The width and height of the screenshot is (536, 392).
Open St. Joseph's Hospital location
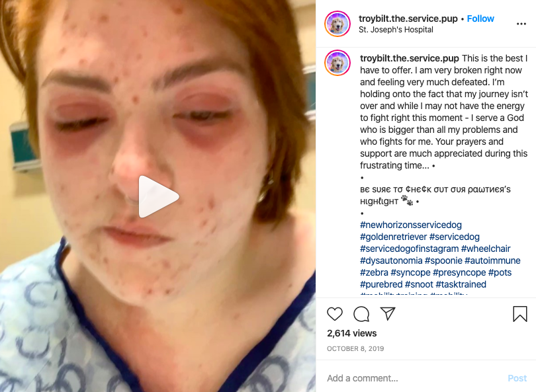pyautogui.click(x=396, y=30)
